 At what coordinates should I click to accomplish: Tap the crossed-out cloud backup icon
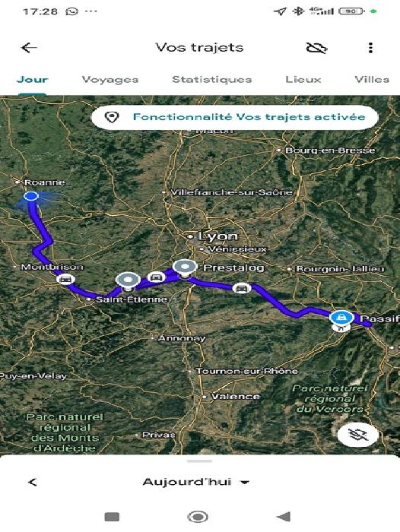point(316,48)
